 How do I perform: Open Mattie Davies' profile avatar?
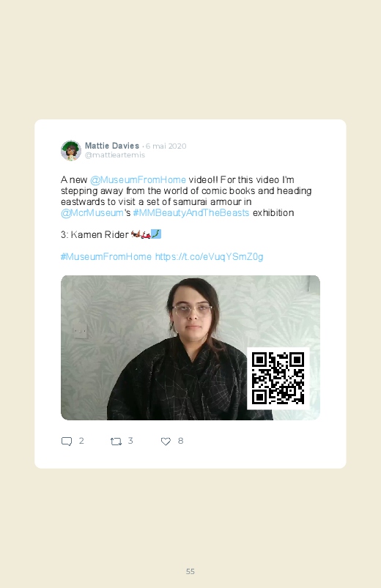(x=71, y=150)
